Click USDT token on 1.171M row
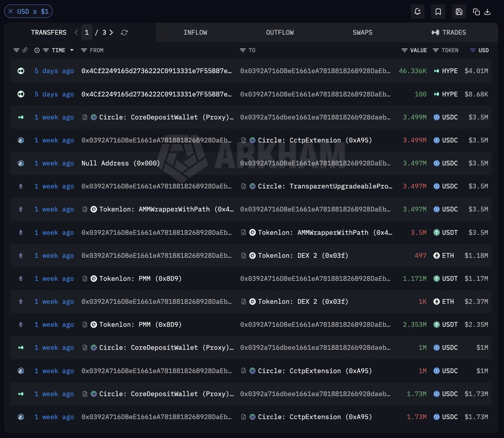The width and height of the screenshot is (504, 438). point(446,278)
